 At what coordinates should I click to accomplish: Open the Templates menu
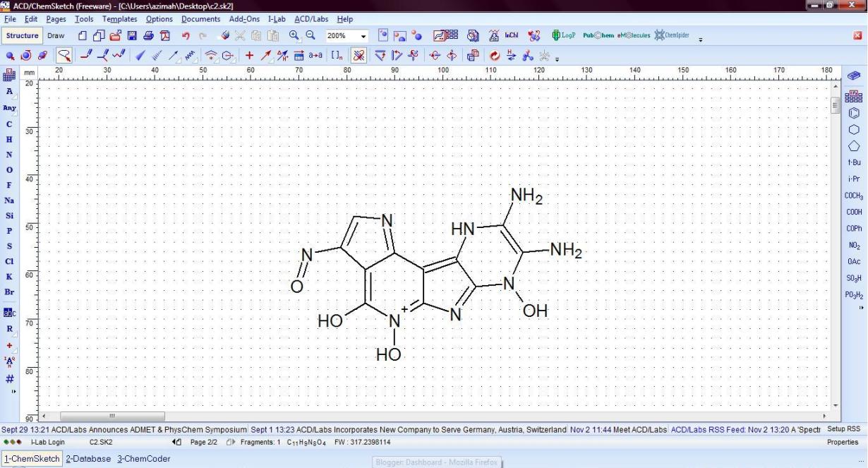pos(120,19)
